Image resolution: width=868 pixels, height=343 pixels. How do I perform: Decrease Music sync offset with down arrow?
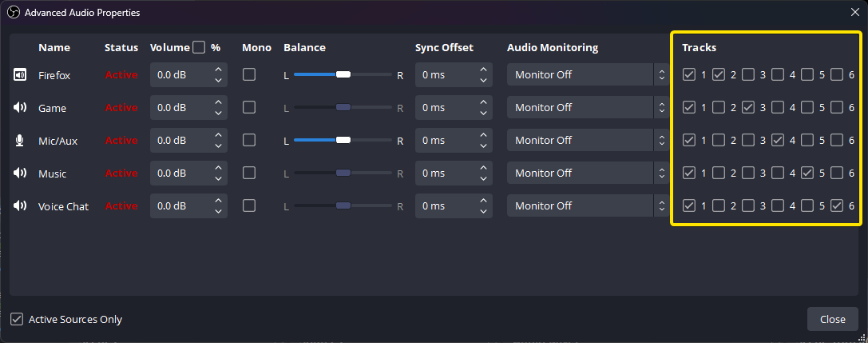coord(482,178)
